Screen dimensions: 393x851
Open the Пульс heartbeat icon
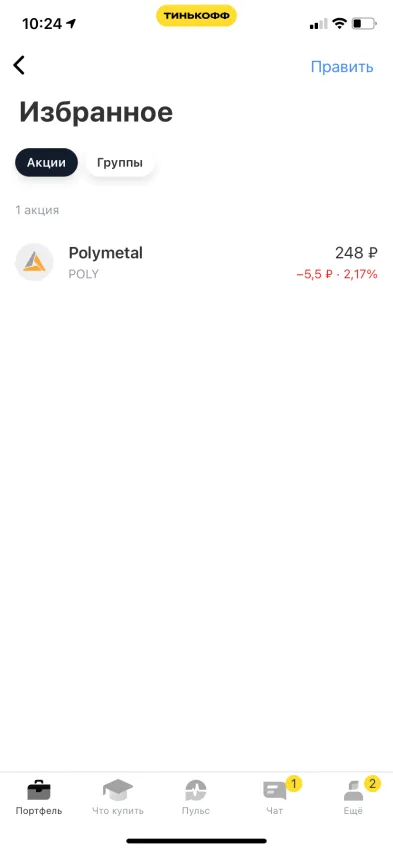click(x=195, y=790)
